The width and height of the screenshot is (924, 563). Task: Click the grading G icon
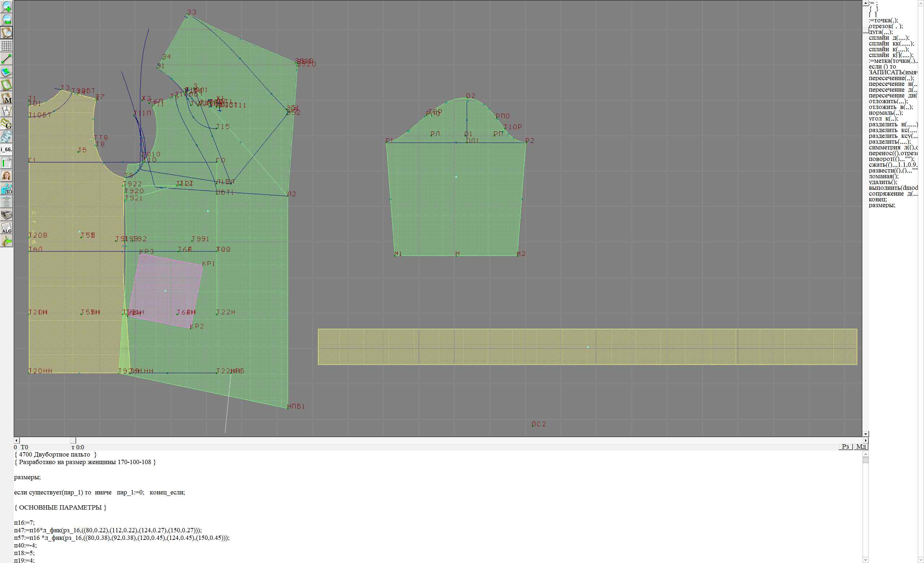(7, 124)
